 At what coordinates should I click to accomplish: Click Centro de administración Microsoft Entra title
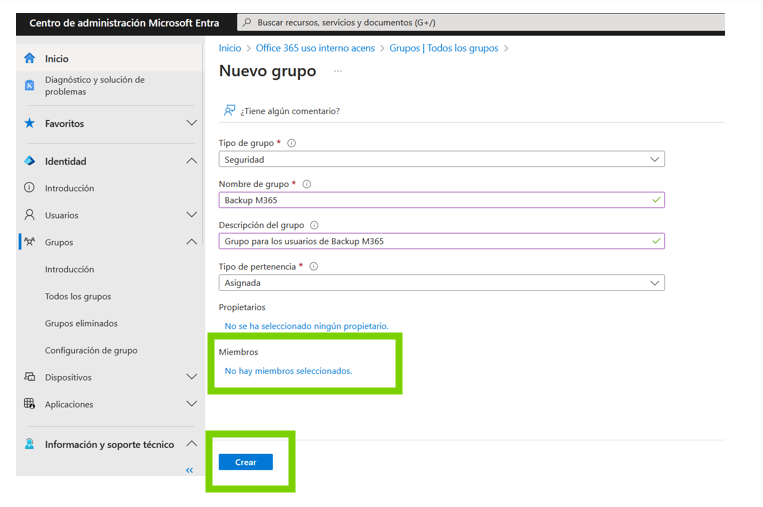pos(124,23)
